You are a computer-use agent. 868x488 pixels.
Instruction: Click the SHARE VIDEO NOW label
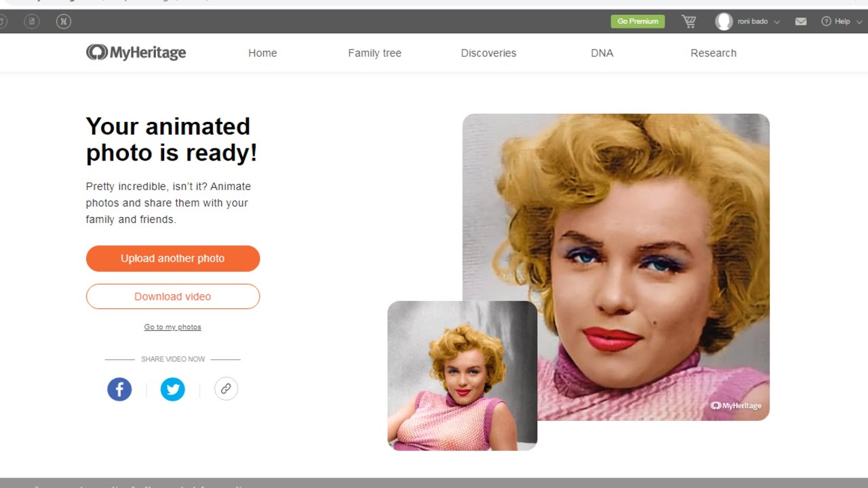(x=173, y=359)
